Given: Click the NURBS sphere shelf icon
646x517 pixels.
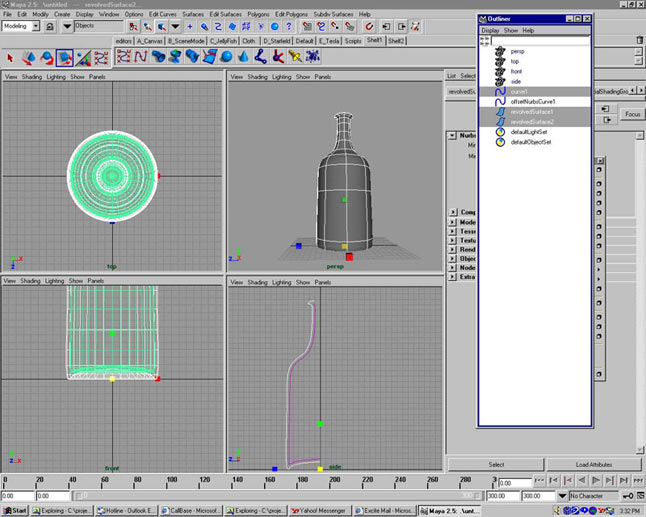Looking at the screenshot, I should (x=226, y=56).
